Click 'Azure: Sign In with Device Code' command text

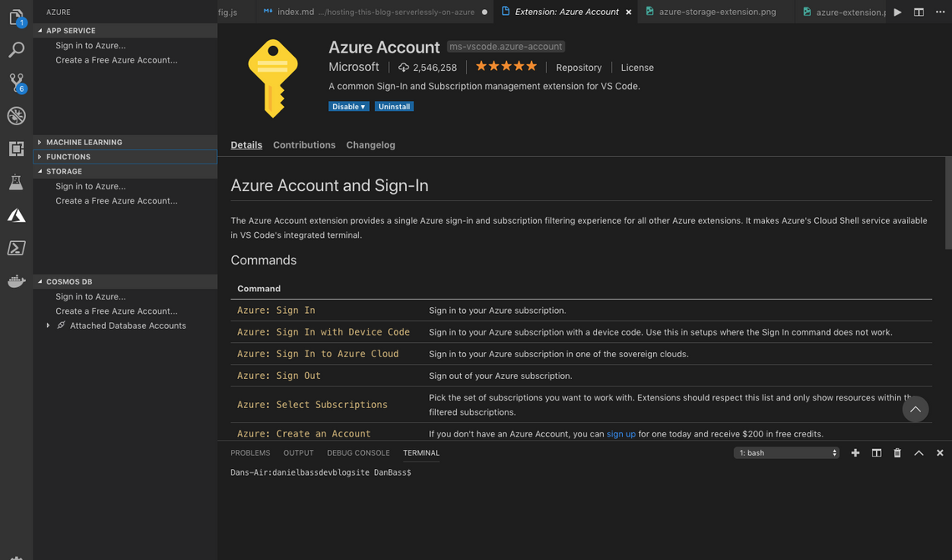[x=323, y=332]
